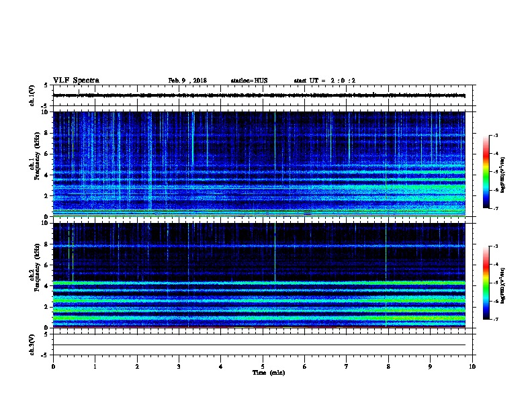Click the ch.2 "Frequency (kHz)" axis label
Screen dimensions: 532x411
[x=37, y=267]
